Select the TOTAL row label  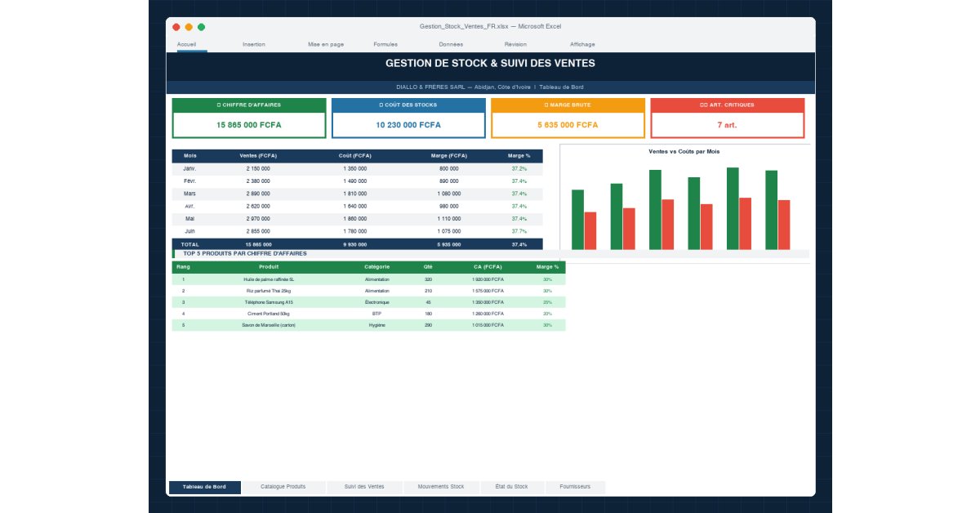pos(190,244)
